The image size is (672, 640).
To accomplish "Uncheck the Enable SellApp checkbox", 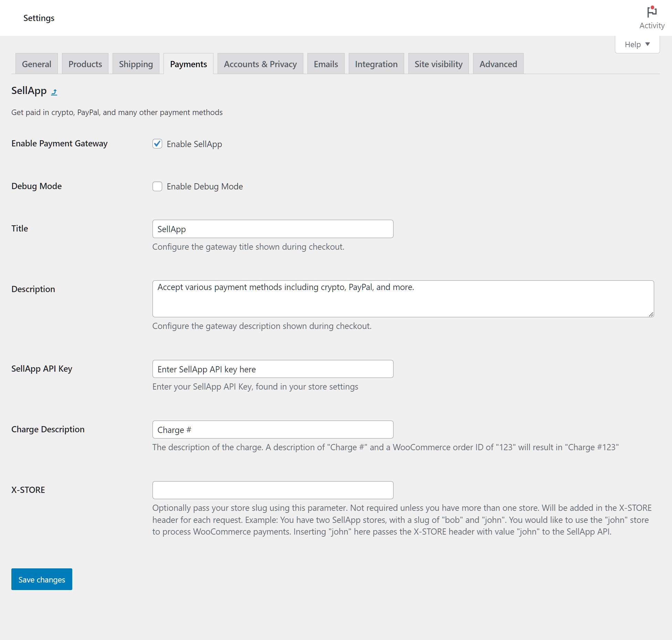I will (x=157, y=144).
